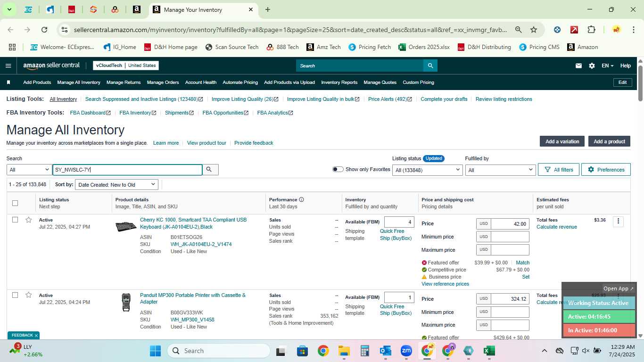The width and height of the screenshot is (644, 362).
Task: Submit inventory search with magnifier button
Action: tap(210, 170)
